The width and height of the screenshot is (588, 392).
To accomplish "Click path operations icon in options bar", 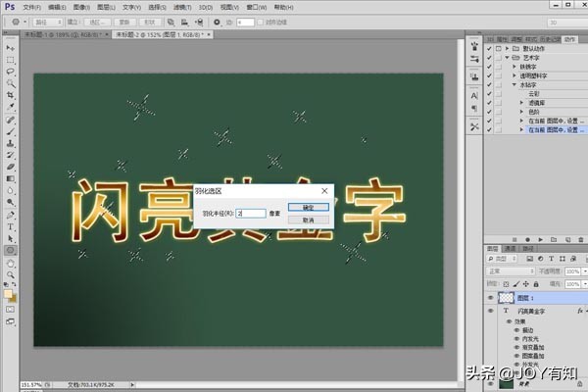I will coord(171,23).
